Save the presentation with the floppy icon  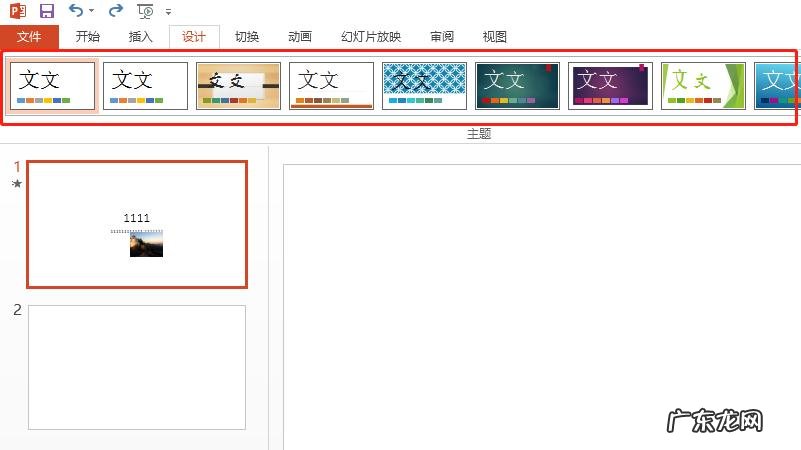(x=47, y=11)
